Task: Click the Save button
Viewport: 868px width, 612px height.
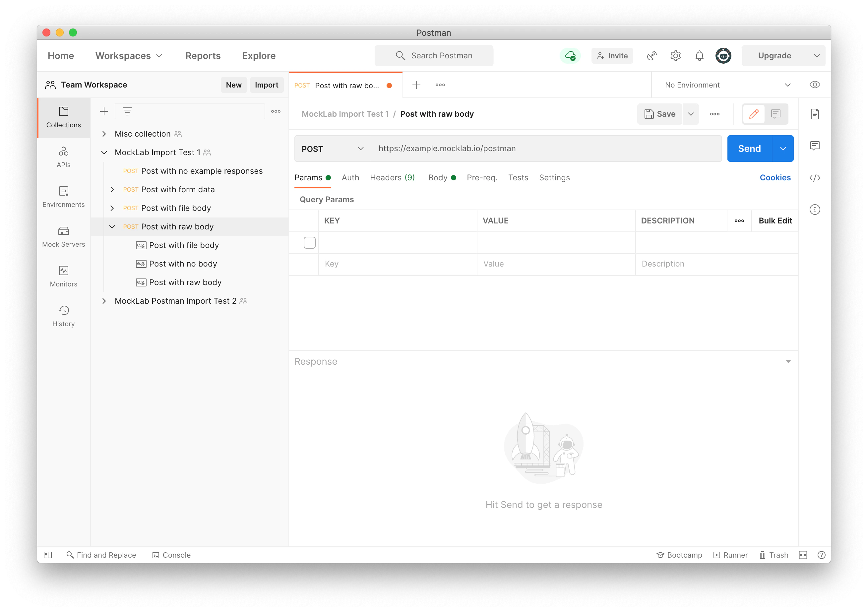Action: click(x=660, y=114)
